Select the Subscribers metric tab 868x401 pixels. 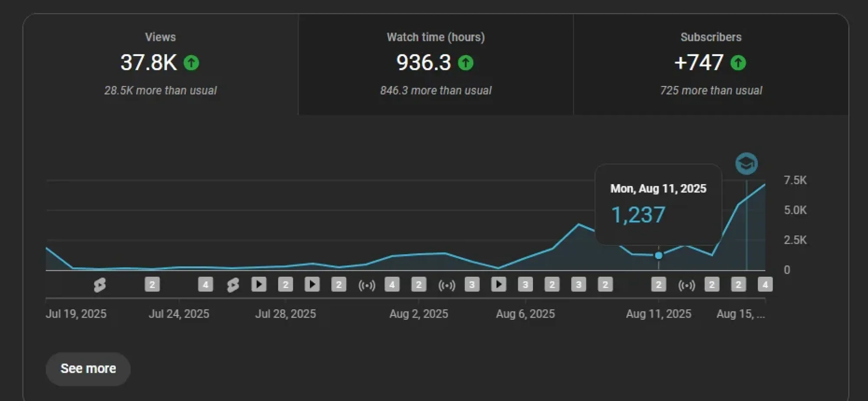point(710,63)
